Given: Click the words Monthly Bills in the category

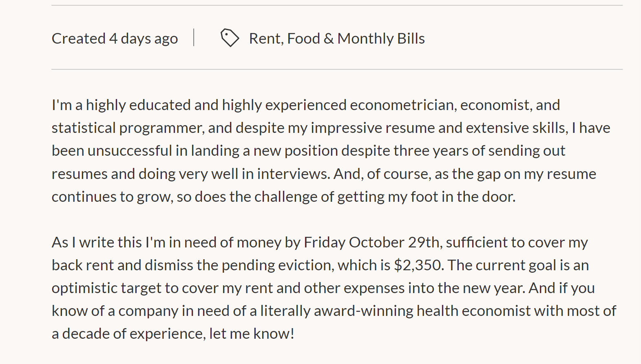Looking at the screenshot, I should [381, 39].
